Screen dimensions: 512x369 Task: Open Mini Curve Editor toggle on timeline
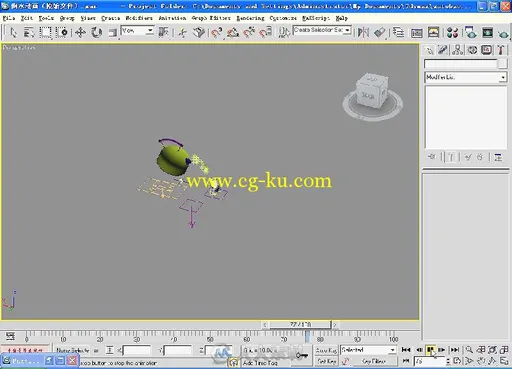click(x=10, y=336)
